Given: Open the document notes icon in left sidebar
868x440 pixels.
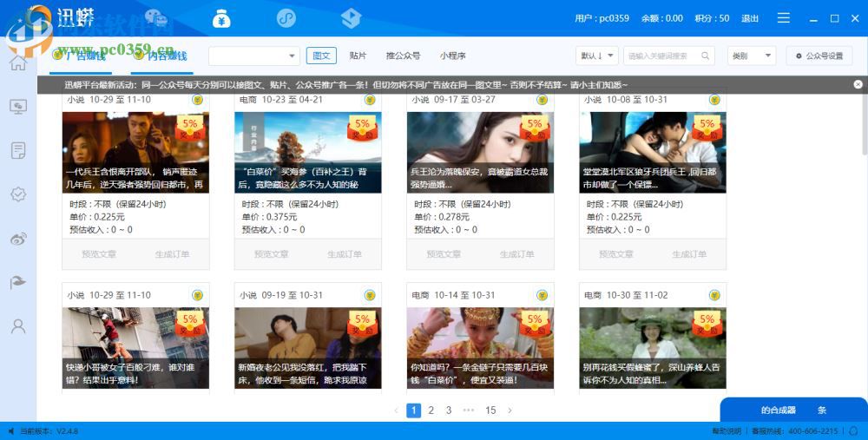Looking at the screenshot, I should click(17, 150).
